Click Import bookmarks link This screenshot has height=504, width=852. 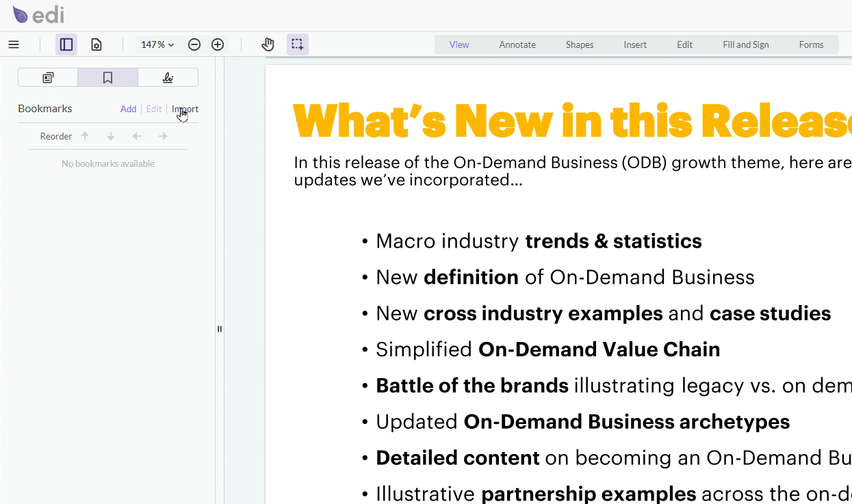pyautogui.click(x=185, y=109)
